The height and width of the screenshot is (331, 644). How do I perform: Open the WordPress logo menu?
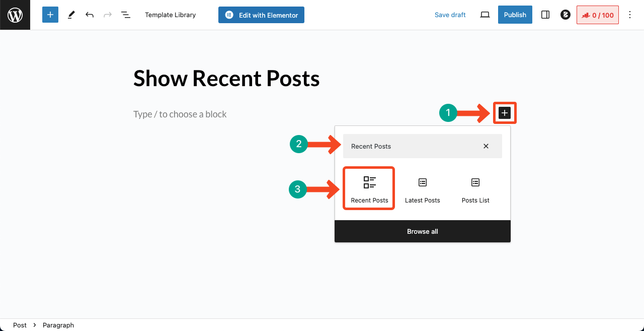[x=15, y=15]
